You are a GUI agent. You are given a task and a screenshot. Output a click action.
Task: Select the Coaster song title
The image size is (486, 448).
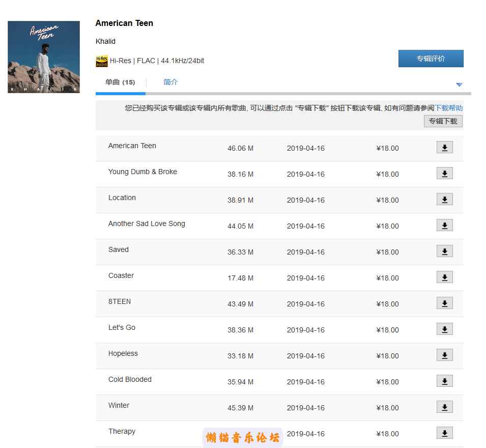coord(121,275)
